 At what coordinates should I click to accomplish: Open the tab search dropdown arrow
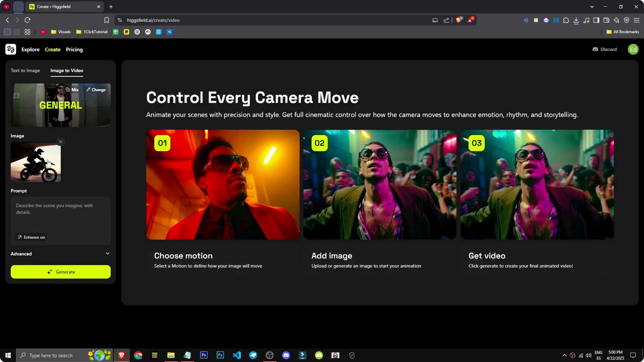pyautogui.click(x=592, y=6)
